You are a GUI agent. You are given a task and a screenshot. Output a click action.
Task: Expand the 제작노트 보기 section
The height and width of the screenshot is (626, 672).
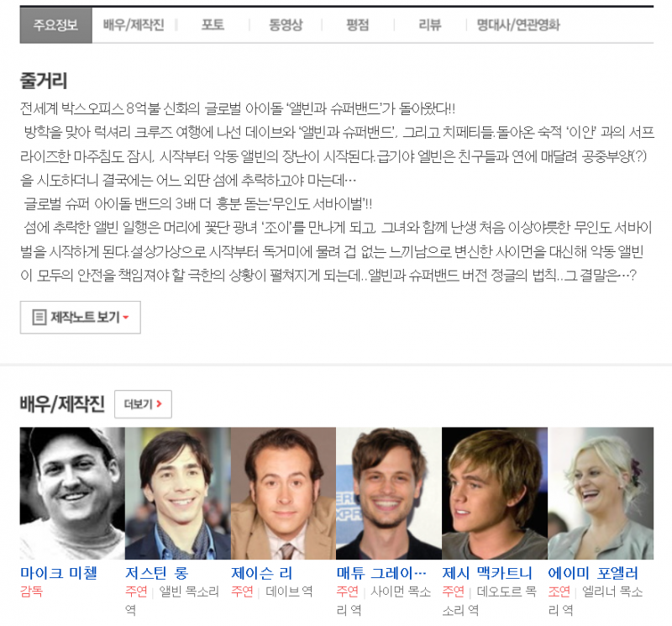81,318
